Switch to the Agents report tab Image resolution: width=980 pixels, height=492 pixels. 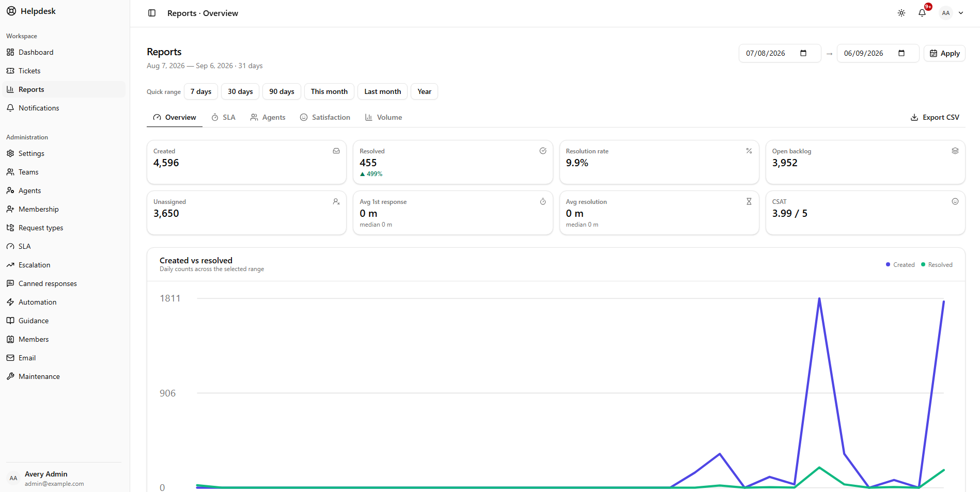pos(268,117)
